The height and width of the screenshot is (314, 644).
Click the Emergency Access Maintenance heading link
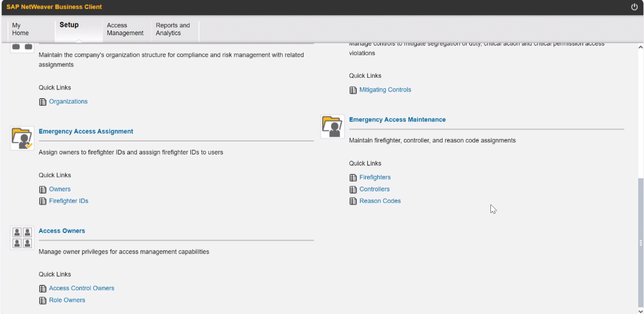click(x=397, y=120)
